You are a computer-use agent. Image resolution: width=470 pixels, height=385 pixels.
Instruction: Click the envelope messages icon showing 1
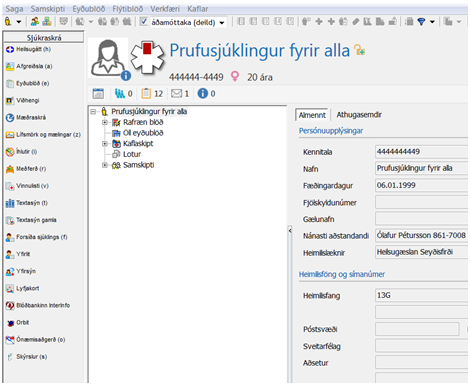click(176, 94)
